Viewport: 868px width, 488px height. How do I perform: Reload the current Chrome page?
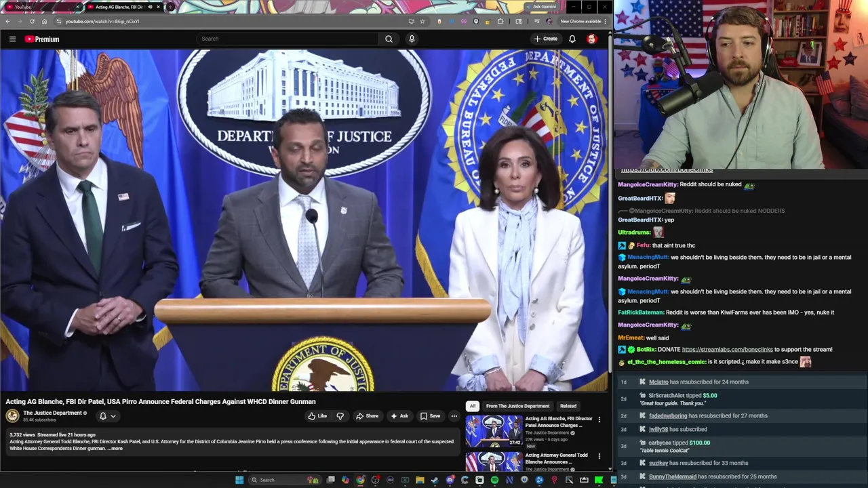click(32, 22)
